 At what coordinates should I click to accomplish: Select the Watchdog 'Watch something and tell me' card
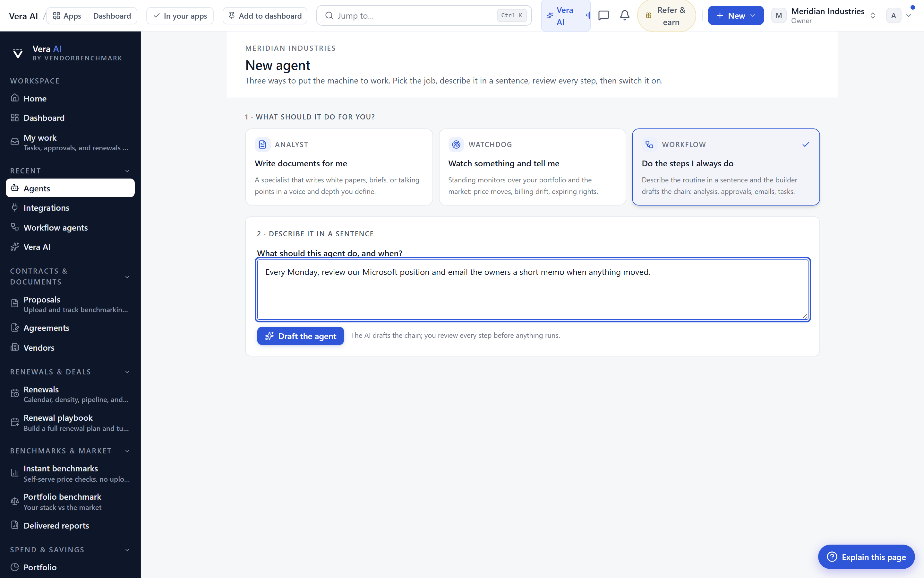point(532,167)
